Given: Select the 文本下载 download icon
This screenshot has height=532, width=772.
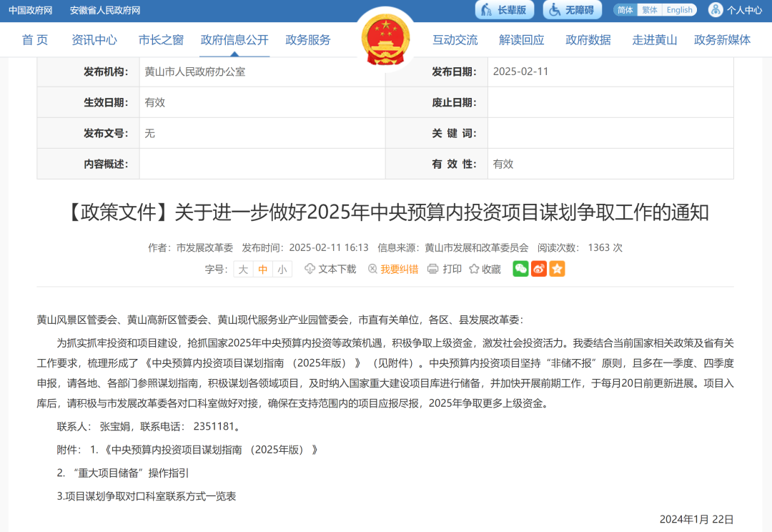Looking at the screenshot, I should point(309,269).
